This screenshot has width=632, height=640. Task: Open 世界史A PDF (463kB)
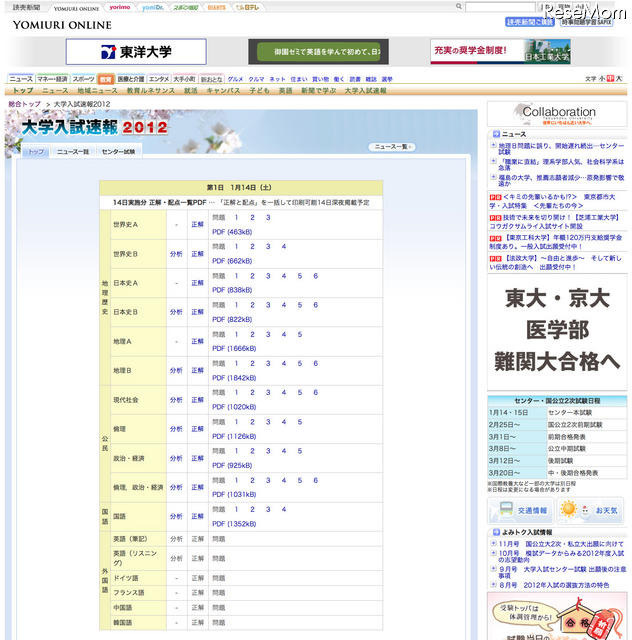[232, 232]
